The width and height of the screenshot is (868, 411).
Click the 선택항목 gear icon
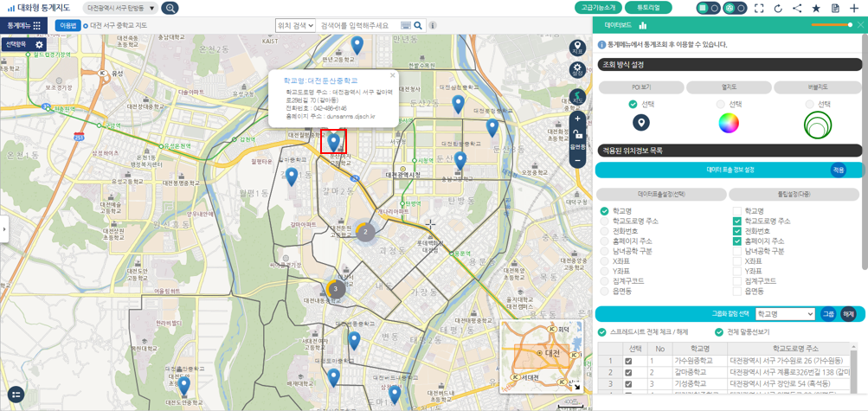[x=39, y=45]
